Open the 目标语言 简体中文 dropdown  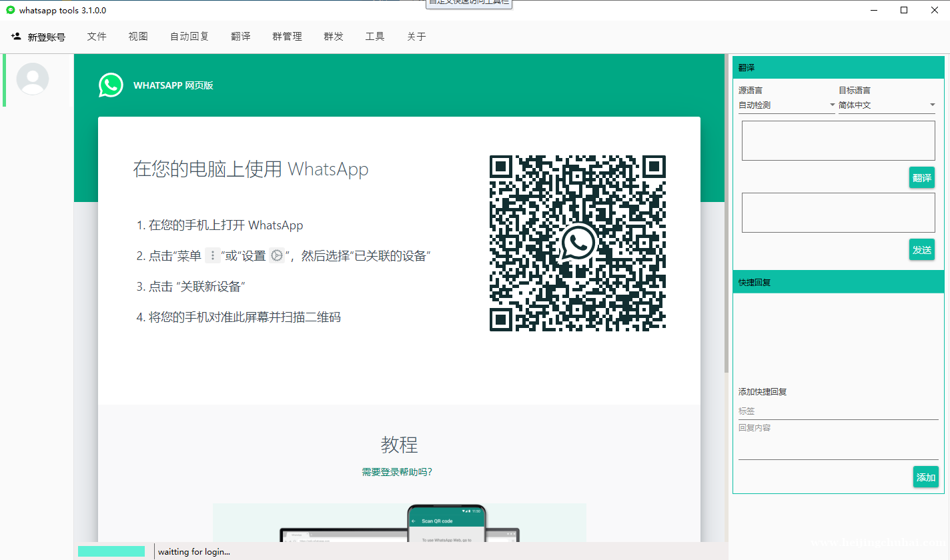pyautogui.click(x=887, y=105)
